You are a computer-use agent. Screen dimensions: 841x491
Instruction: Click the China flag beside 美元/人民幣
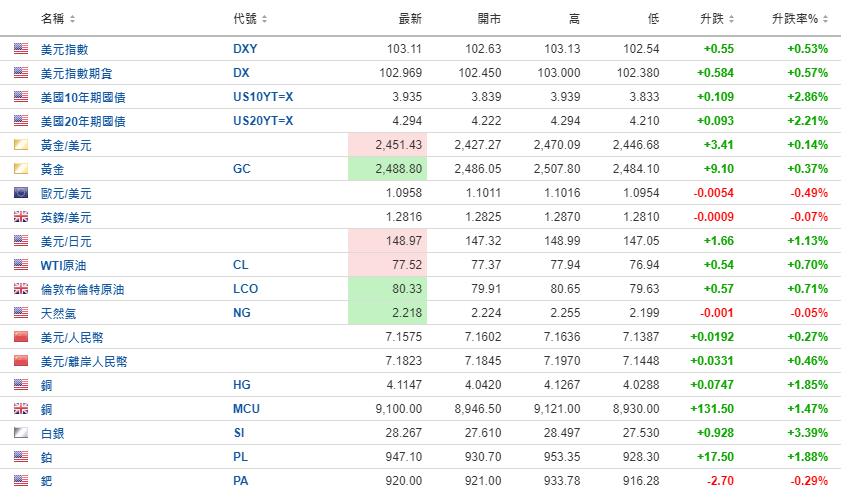point(21,337)
